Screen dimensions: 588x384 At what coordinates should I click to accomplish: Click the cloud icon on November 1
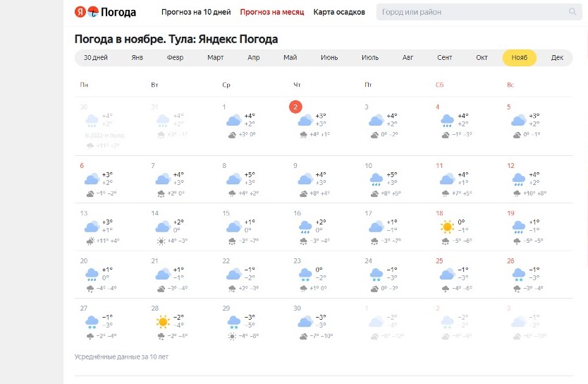click(233, 120)
